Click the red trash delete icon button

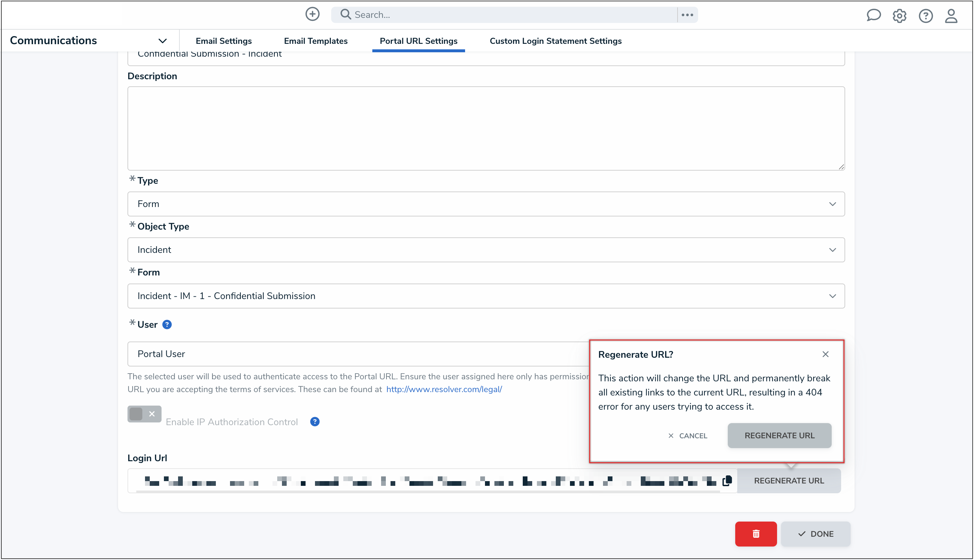pos(755,533)
